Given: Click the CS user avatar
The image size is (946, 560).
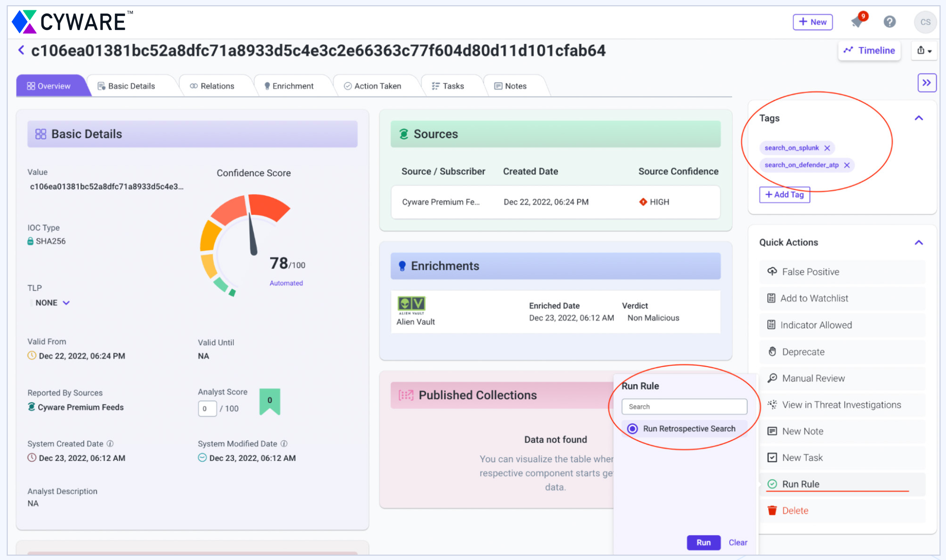Looking at the screenshot, I should click(x=925, y=22).
